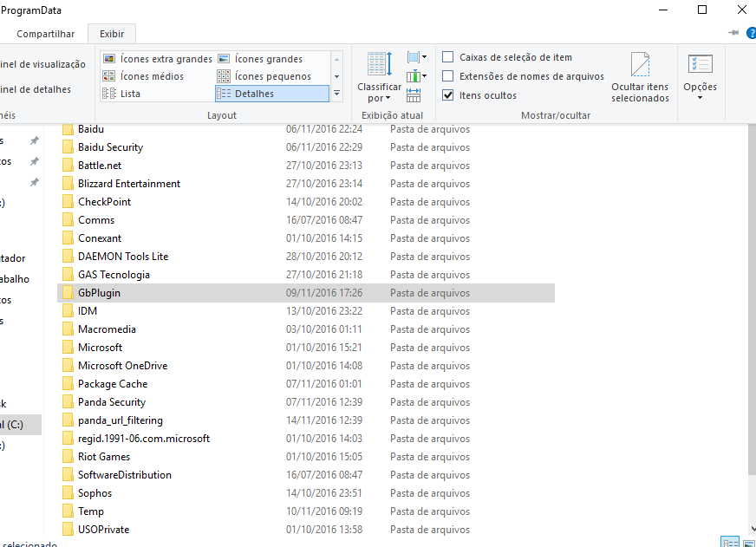Click the panda_url_filtering folder name
Image resolution: width=756 pixels, height=547 pixels.
point(121,420)
